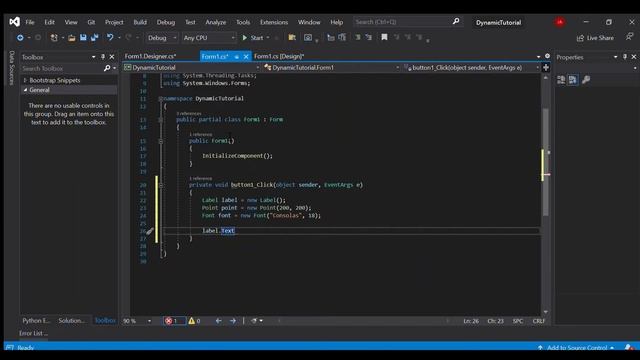Click the Alphabetical sort icon in Properties
Viewport: 640px width, 360px height.
coord(573,80)
